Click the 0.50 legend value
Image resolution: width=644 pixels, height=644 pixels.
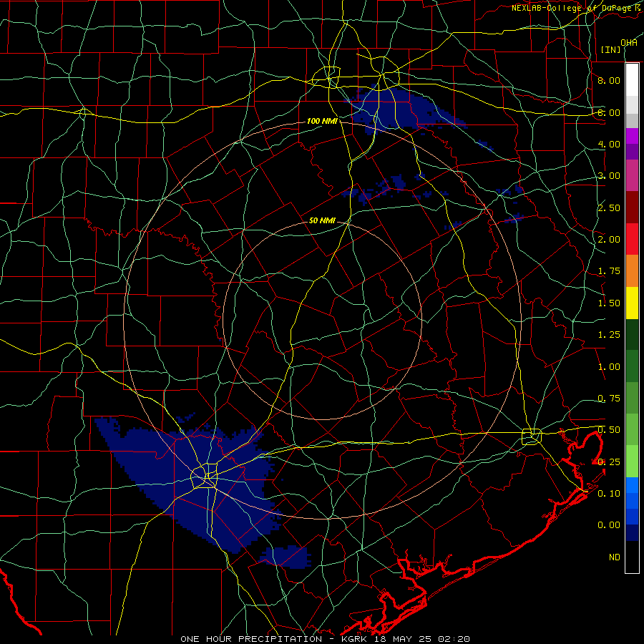609,430
